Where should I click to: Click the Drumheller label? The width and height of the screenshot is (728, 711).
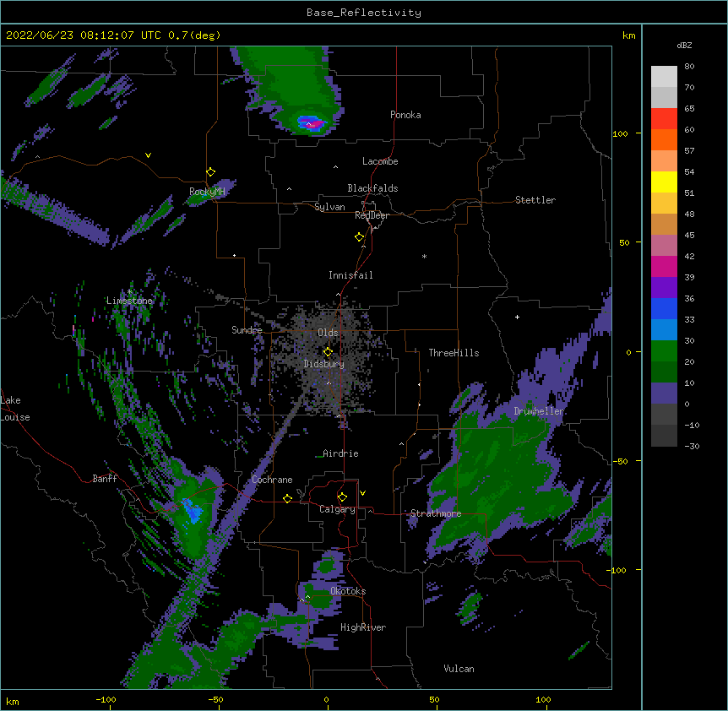(x=539, y=411)
